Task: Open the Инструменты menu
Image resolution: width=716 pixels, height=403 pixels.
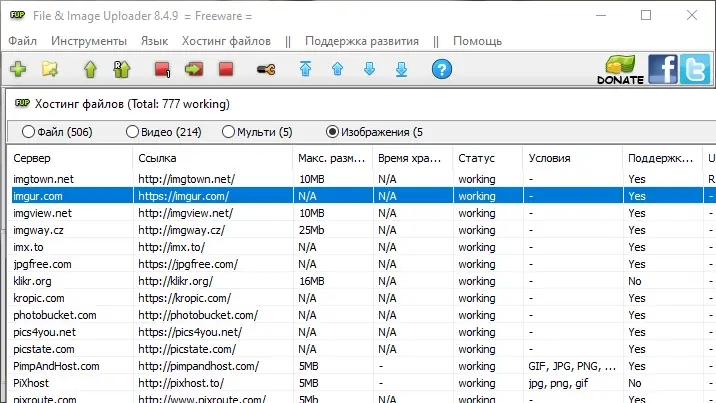Action: tap(89, 41)
